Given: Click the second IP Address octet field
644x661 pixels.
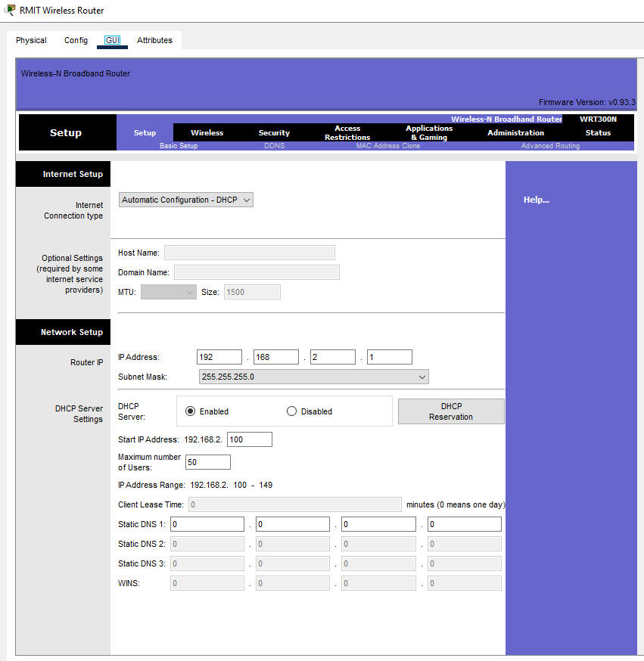Looking at the screenshot, I should coord(276,357).
